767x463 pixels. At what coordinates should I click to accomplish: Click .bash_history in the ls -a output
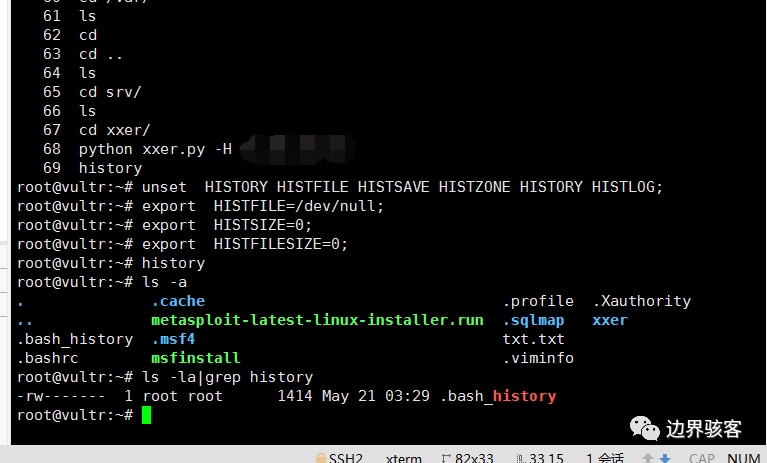(x=74, y=339)
